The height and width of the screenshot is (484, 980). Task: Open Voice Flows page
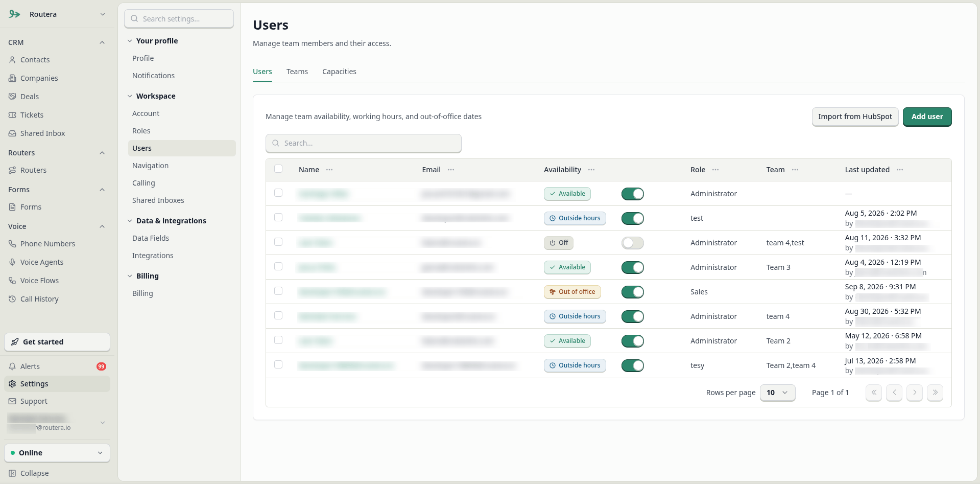[39, 281]
